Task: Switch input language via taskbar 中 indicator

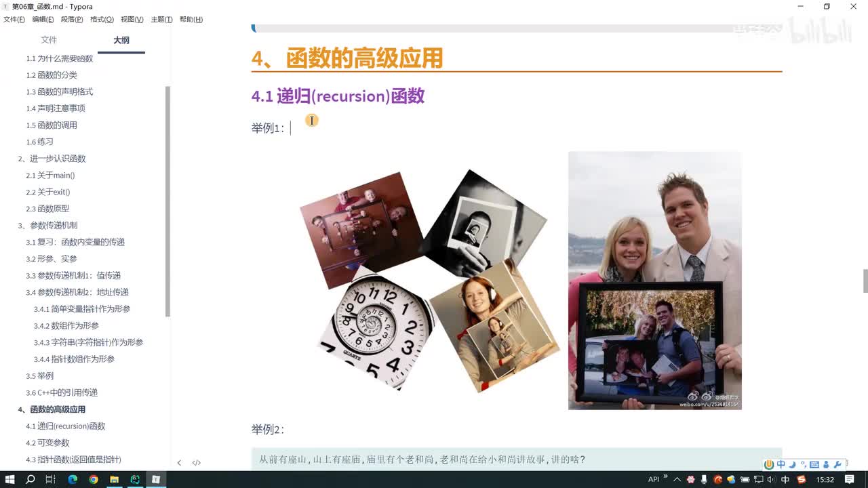Action: coord(785,479)
